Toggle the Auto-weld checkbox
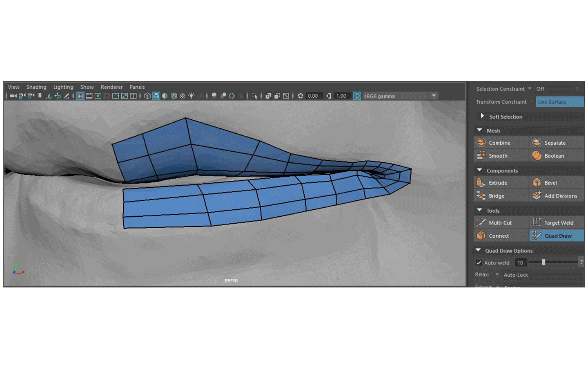The image size is (588, 368). coord(479,263)
